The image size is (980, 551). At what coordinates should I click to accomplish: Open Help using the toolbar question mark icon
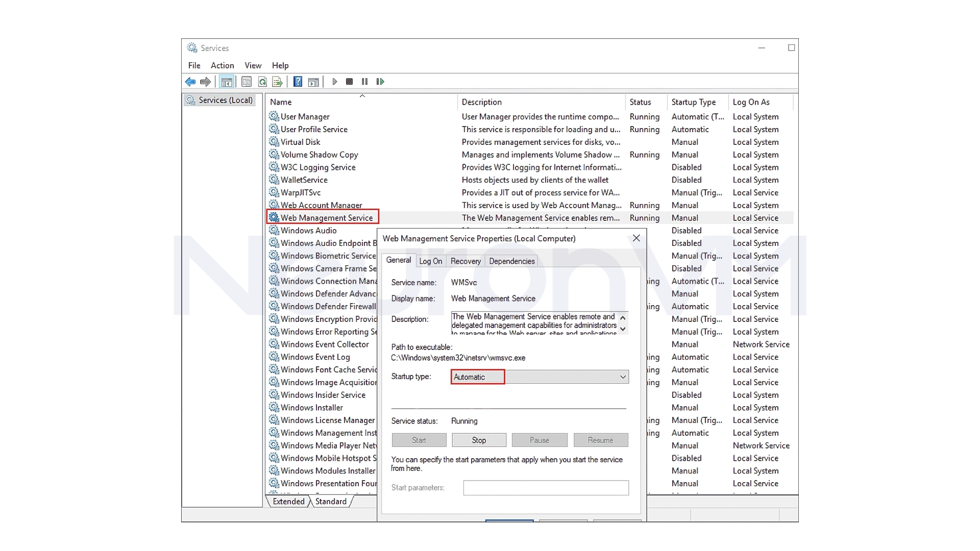click(x=298, y=82)
